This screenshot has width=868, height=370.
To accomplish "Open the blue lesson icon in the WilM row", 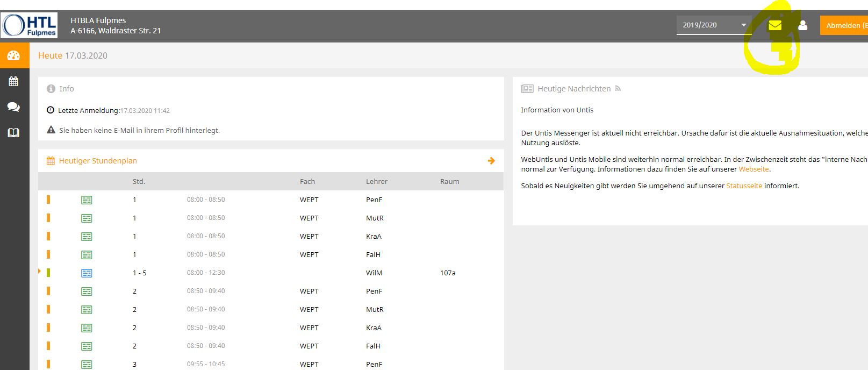I will click(x=87, y=273).
